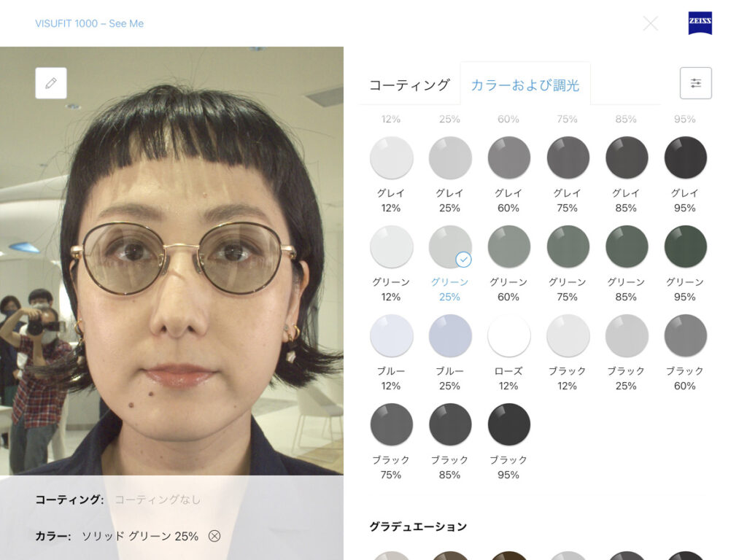The width and height of the screenshot is (747, 560).
Task: Pick the グリーン 60% lens color
Action: [508, 246]
